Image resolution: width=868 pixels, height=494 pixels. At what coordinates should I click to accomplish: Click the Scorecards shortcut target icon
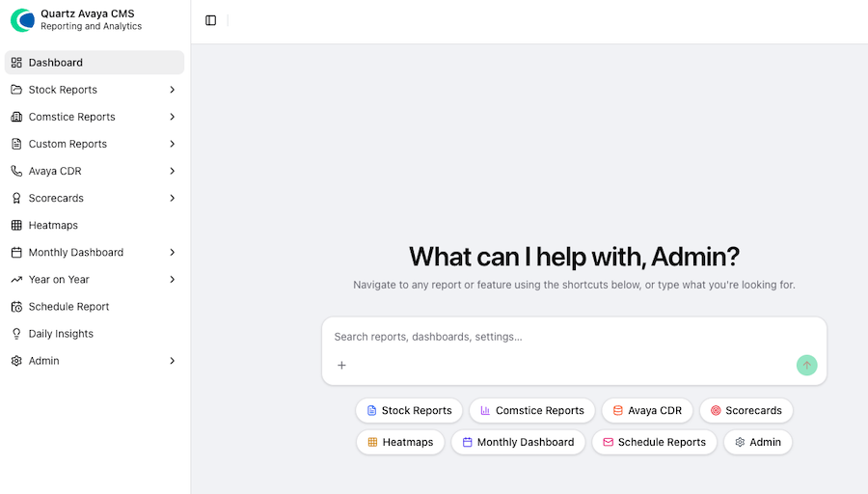click(716, 410)
